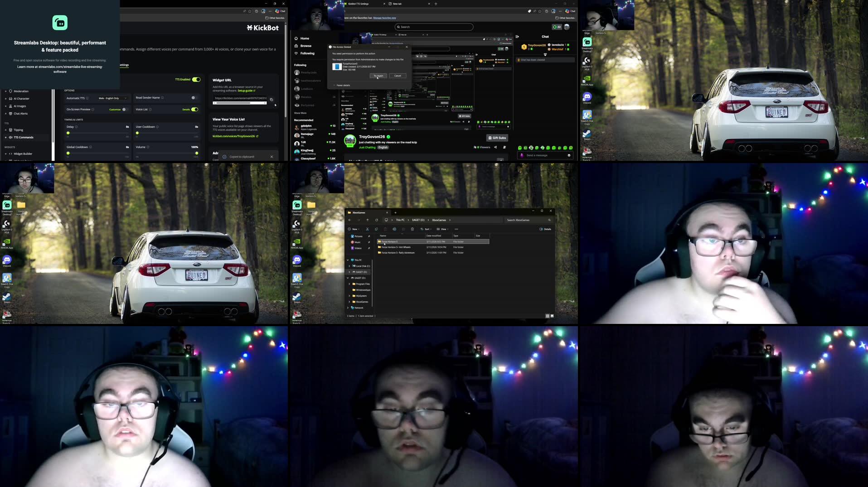Viewport: 868px width, 487px height.
Task: Disable the TTS Enabled toggle
Action: point(196,79)
